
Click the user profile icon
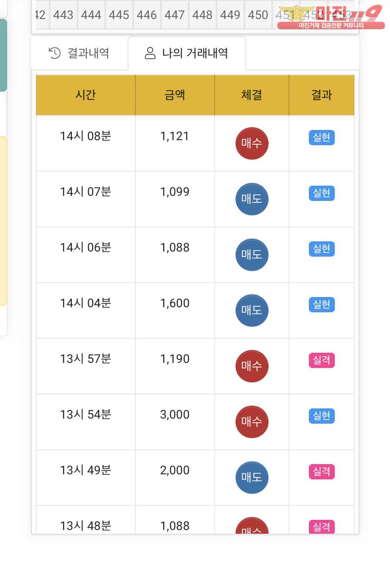(150, 53)
